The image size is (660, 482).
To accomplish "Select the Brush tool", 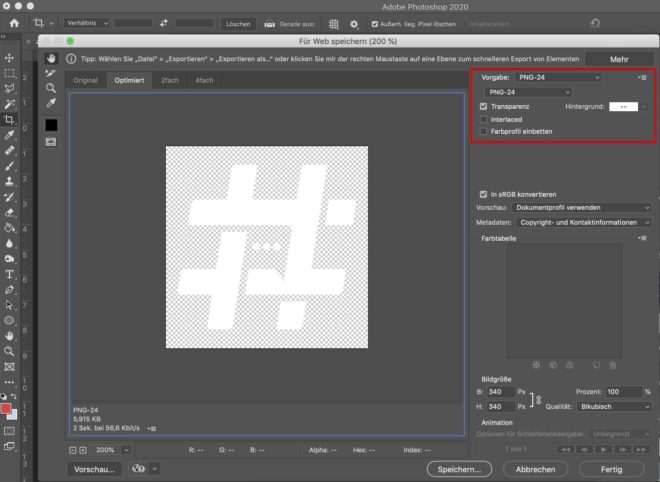I will [9, 166].
